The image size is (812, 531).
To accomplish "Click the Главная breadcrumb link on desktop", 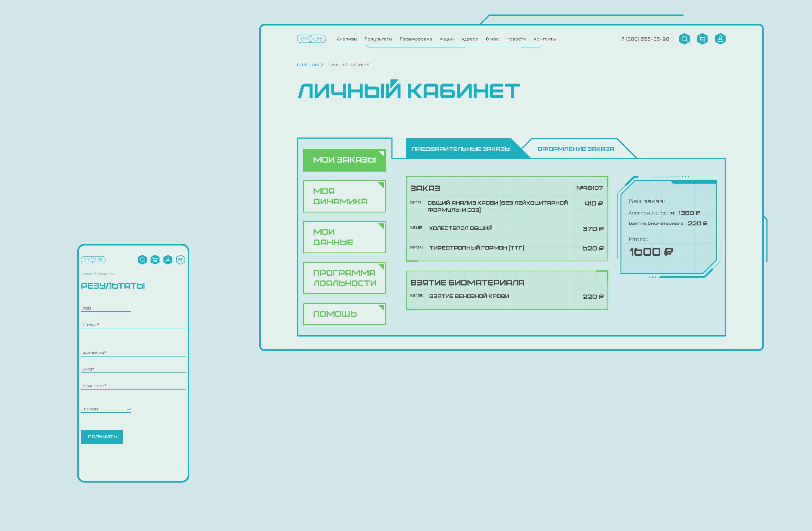I will pyautogui.click(x=307, y=64).
